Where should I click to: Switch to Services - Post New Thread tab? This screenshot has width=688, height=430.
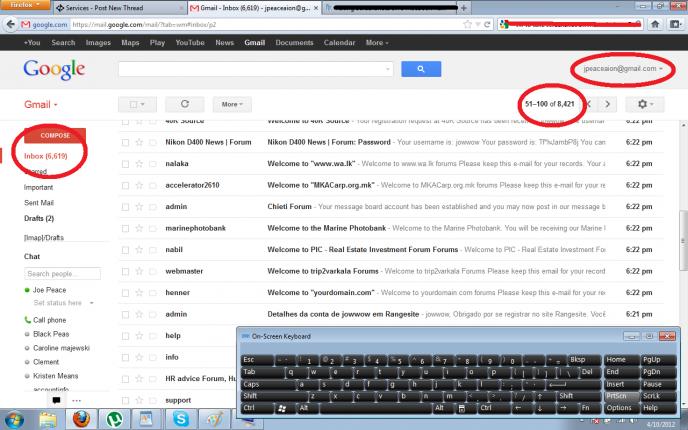pos(118,8)
